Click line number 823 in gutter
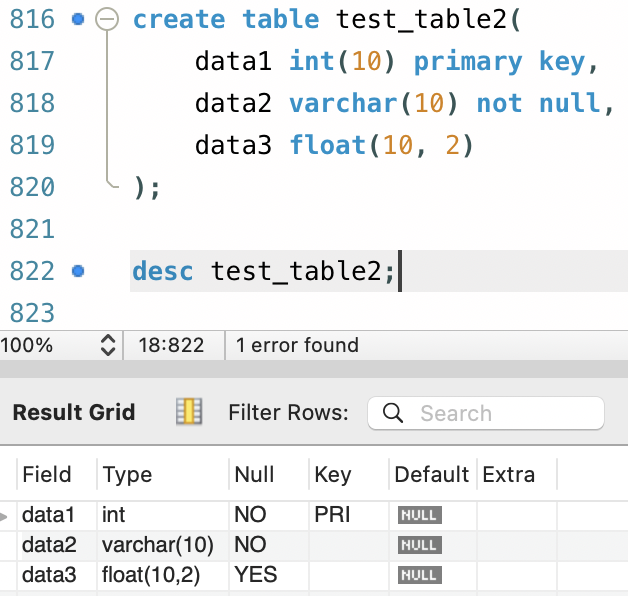628x596 pixels. pyautogui.click(x=32, y=313)
